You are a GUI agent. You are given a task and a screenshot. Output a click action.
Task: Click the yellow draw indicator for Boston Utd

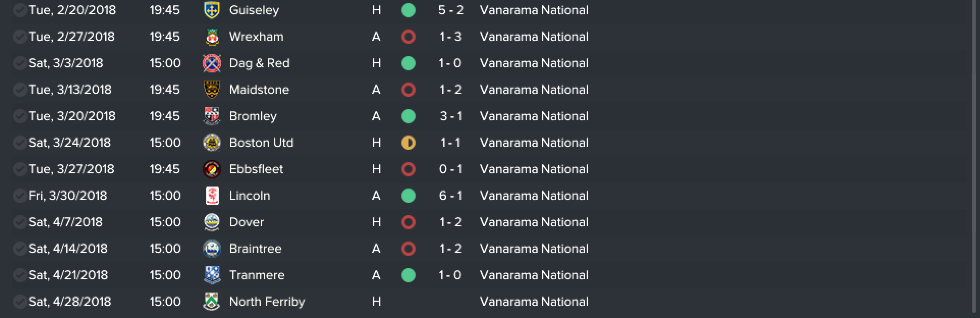[408, 143]
